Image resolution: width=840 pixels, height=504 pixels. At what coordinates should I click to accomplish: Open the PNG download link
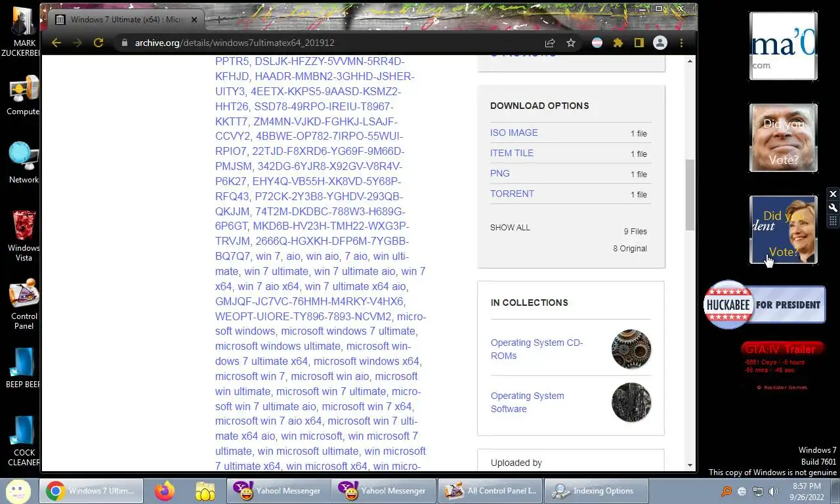pos(500,173)
